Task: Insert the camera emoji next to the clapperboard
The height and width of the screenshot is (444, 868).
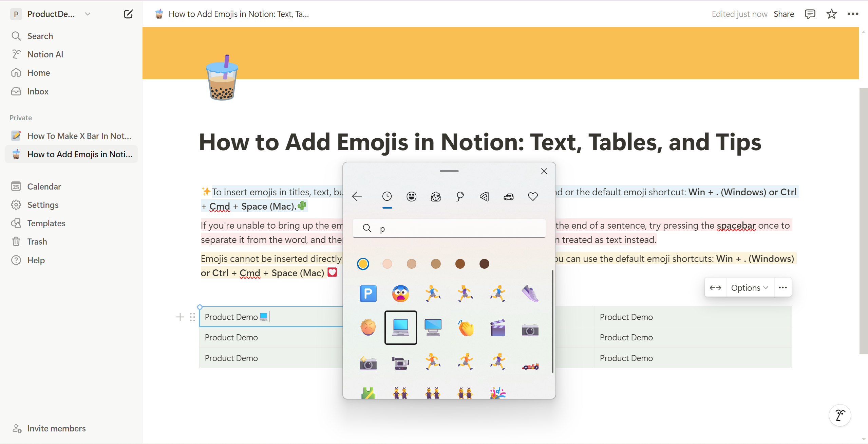Action: coord(530,330)
